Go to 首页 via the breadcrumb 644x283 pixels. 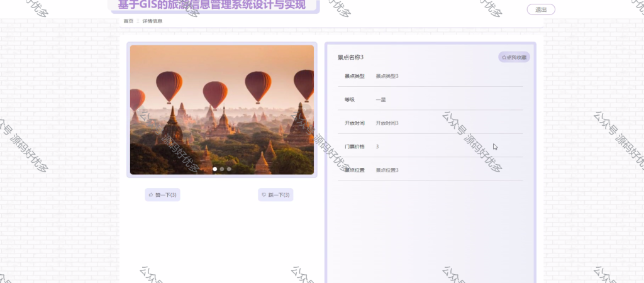[128, 21]
